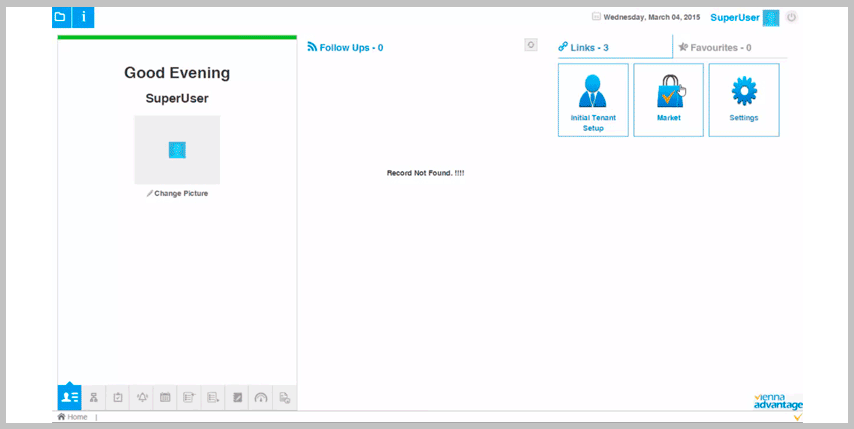Image resolution: width=854 pixels, height=429 pixels.
Task: Click the Record Not Found message
Action: pos(425,173)
